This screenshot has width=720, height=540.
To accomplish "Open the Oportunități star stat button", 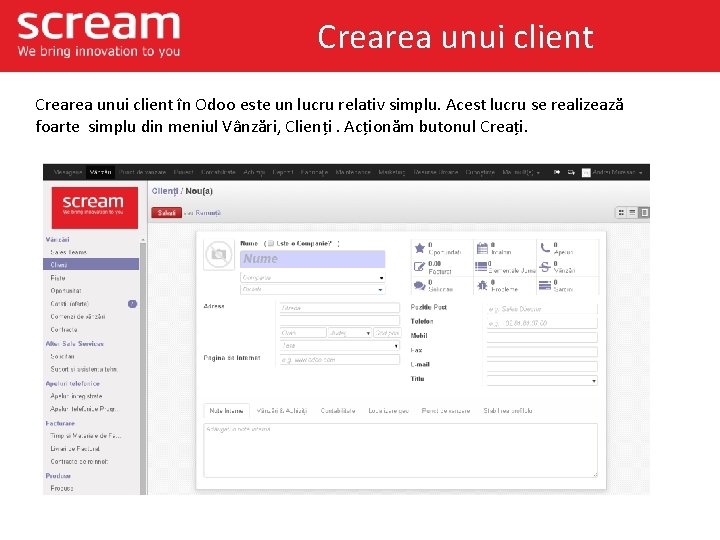I will 442,248.
